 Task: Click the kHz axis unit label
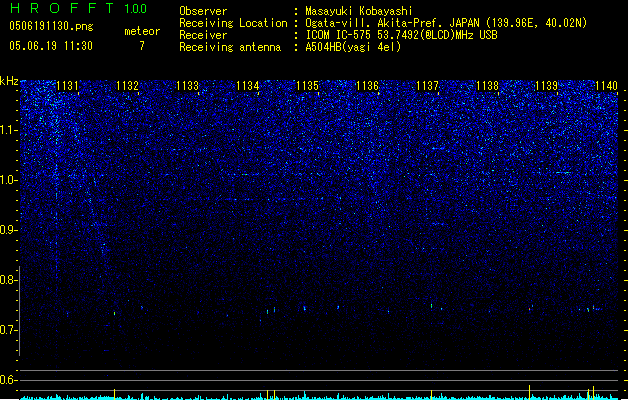pos(9,81)
